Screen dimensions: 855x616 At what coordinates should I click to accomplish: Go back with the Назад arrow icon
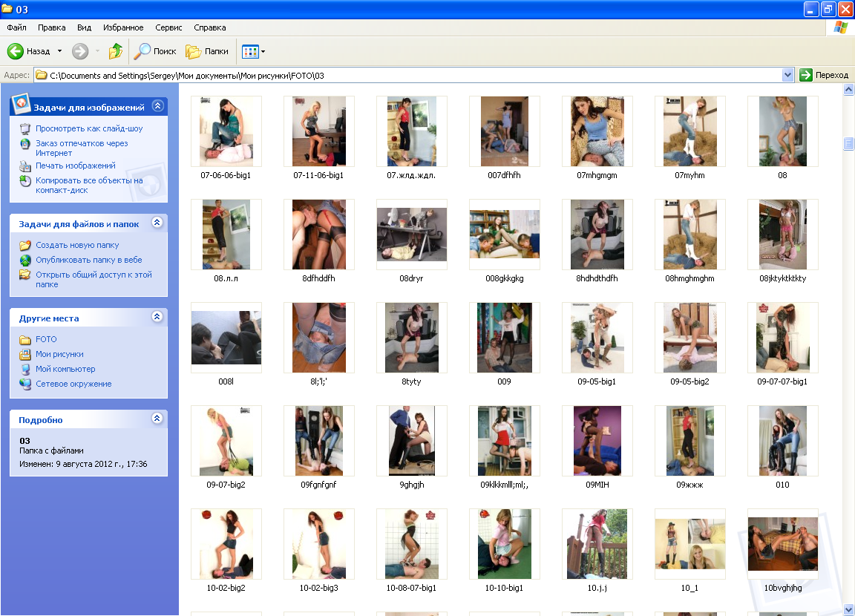click(16, 51)
